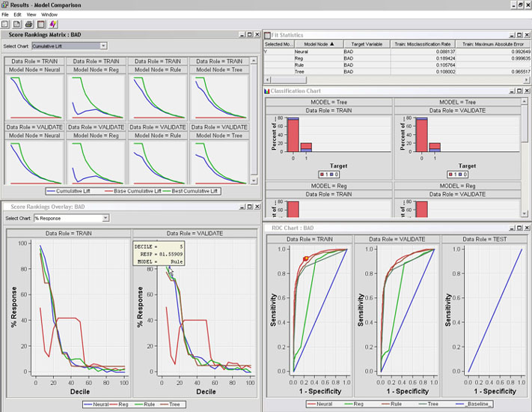
Task: Open the Window menu
Action: pos(49,14)
